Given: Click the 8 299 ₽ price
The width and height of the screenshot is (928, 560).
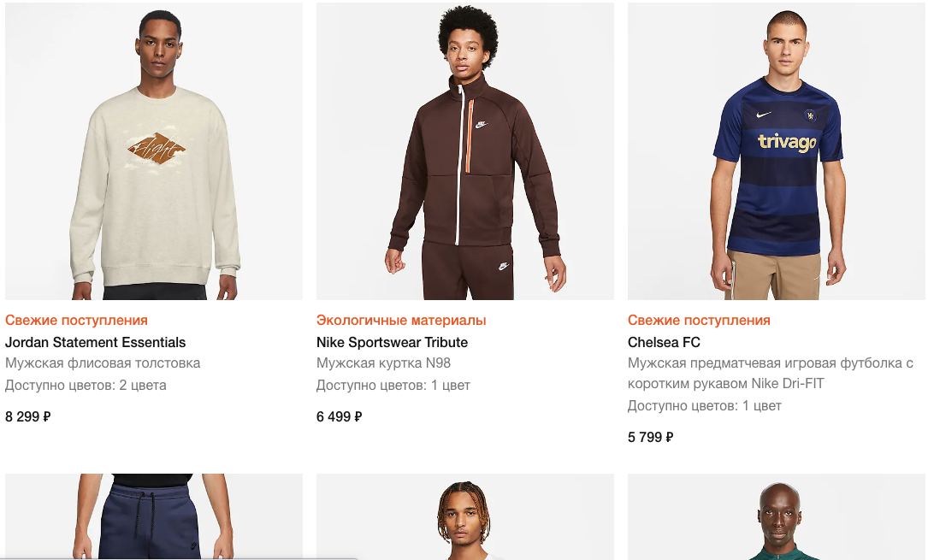Looking at the screenshot, I should click(28, 417).
